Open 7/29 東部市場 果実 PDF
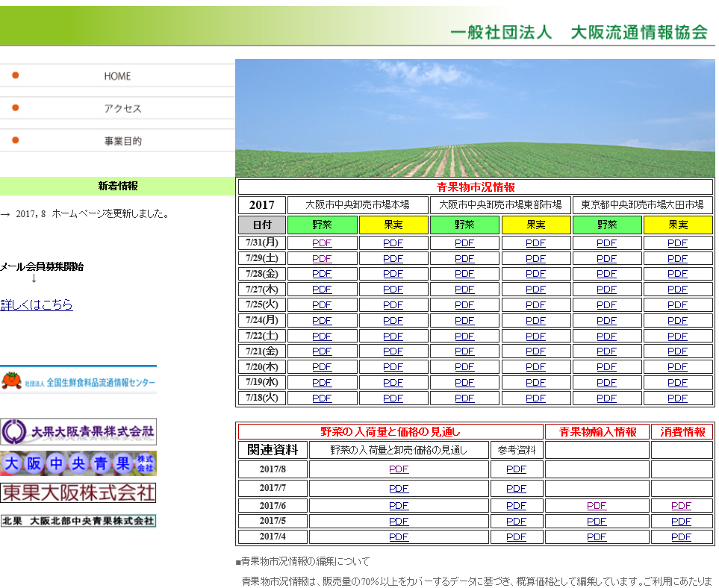The image size is (719, 588). [535, 258]
